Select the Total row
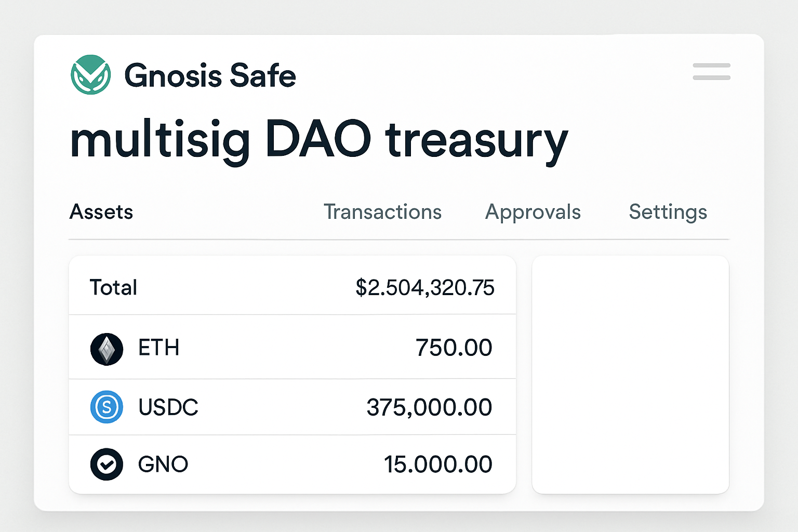The image size is (798, 532). (291, 287)
